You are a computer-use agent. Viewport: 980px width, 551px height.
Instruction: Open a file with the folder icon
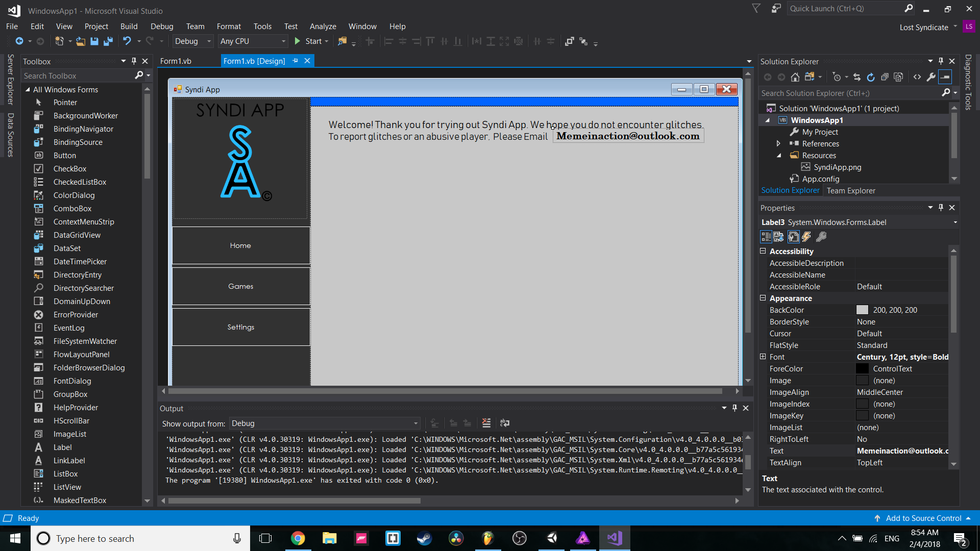click(81, 41)
